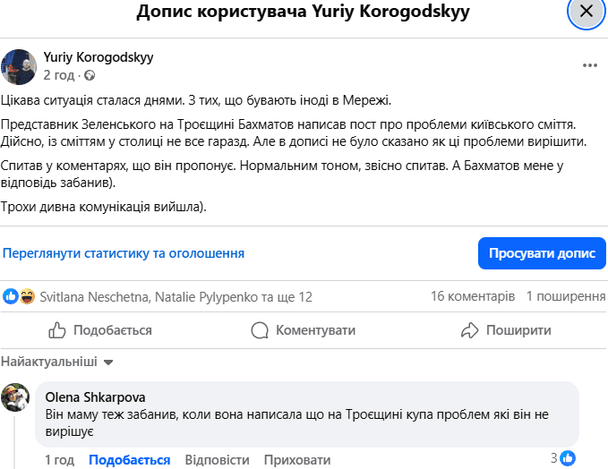Open the '1 поширення' shares counter

(566, 297)
